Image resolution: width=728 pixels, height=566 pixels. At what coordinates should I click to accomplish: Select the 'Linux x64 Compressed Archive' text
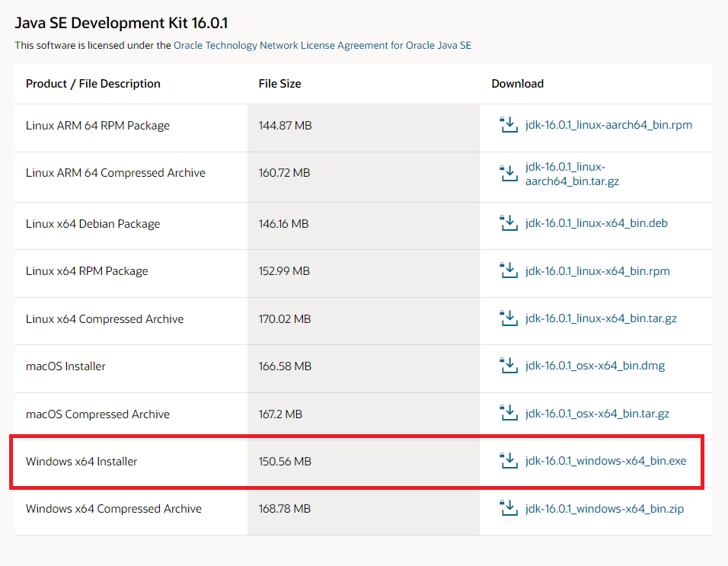(105, 319)
